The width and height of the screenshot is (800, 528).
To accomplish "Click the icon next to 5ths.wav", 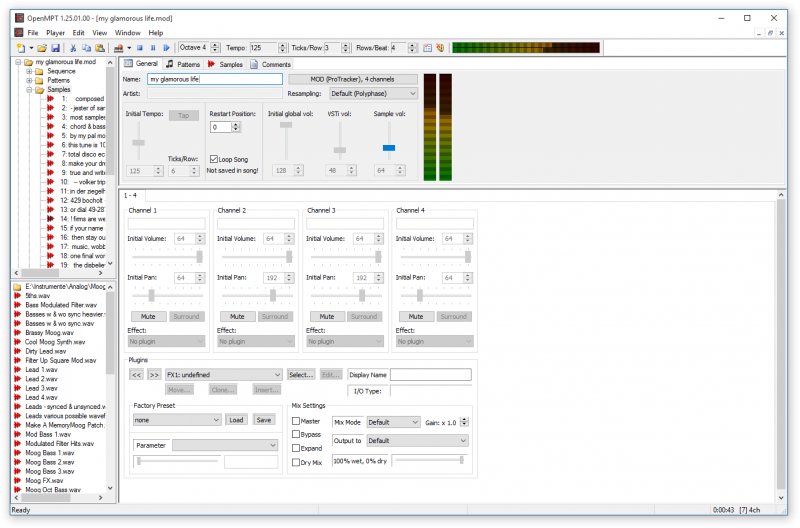I will (17, 295).
